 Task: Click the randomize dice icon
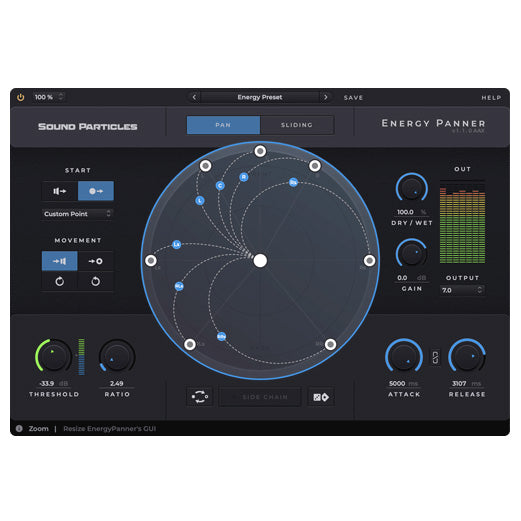321,397
